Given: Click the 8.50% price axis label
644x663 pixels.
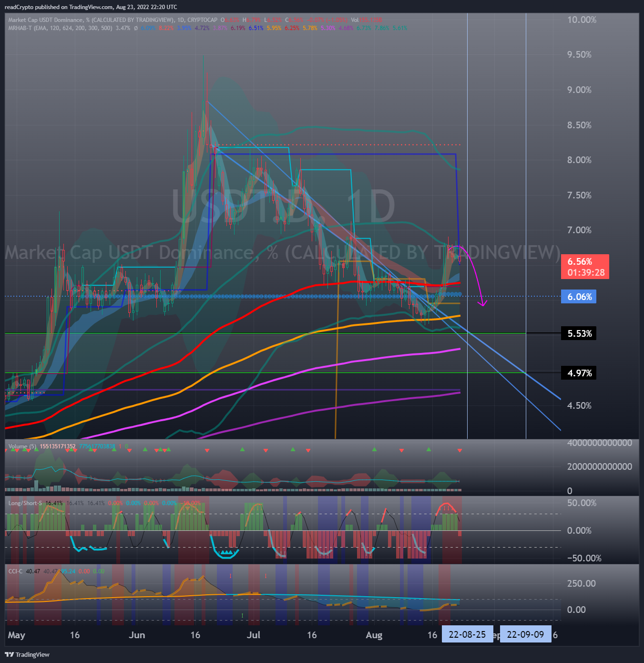Looking at the screenshot, I should click(579, 125).
